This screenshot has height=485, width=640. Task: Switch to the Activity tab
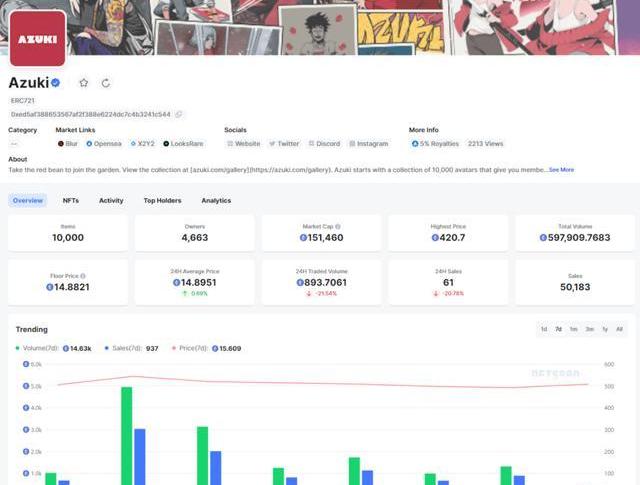coord(111,200)
